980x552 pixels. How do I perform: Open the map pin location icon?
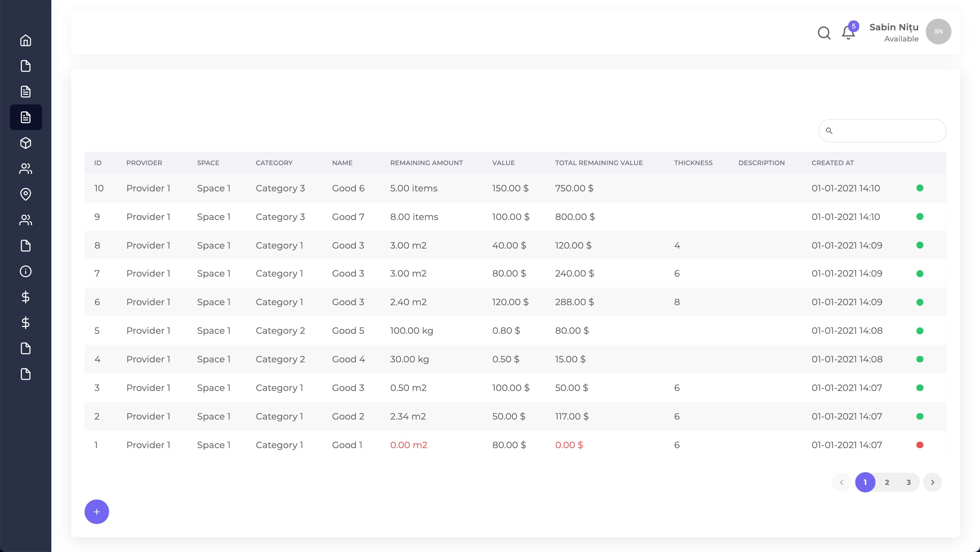coord(25,194)
